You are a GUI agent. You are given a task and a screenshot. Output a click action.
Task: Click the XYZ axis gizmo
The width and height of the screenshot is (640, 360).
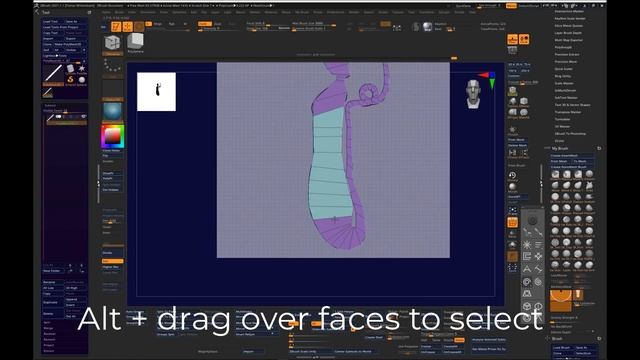click(489, 80)
